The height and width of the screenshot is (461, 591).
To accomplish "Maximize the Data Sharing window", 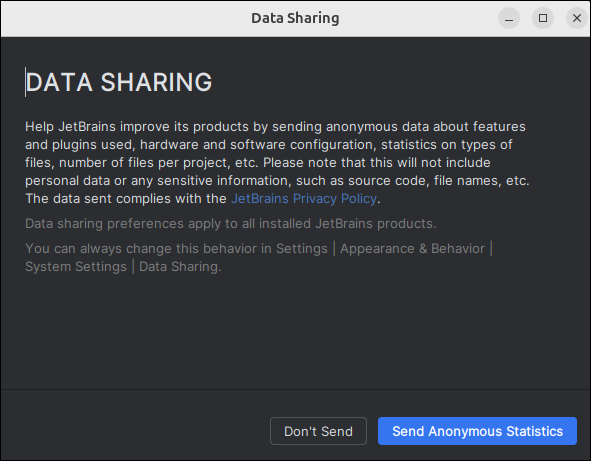I will [x=543, y=18].
